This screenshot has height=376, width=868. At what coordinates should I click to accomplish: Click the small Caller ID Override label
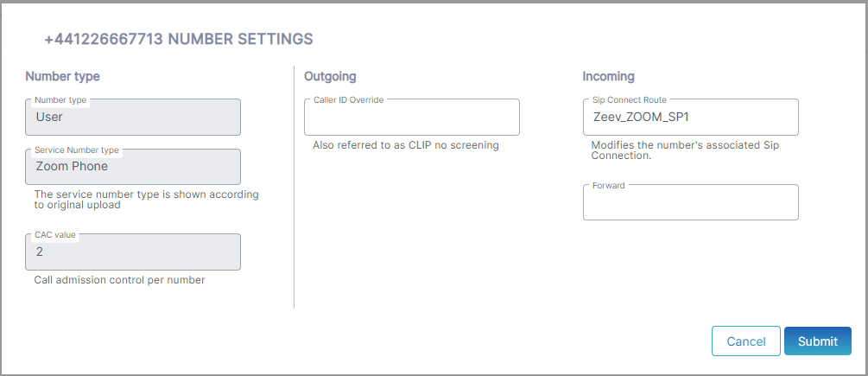pos(348,100)
